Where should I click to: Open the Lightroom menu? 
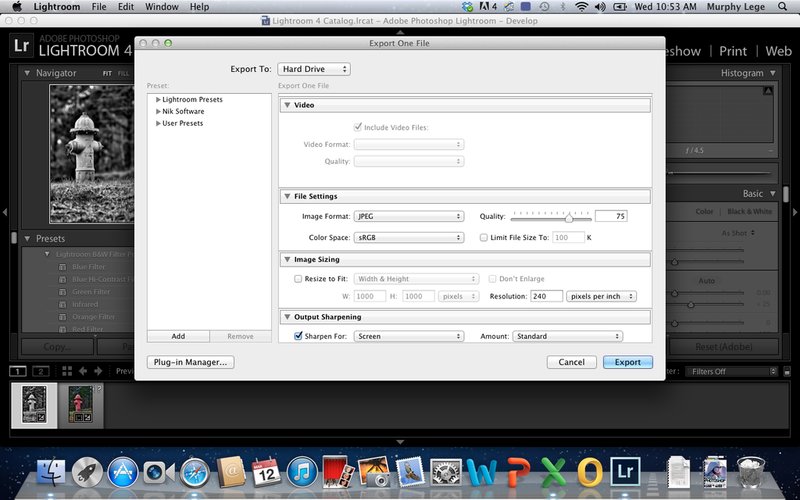click(57, 7)
